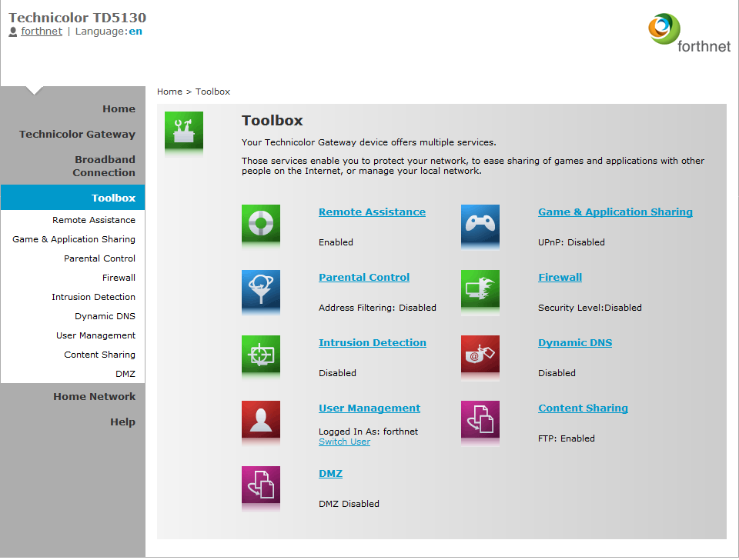
Task: Open Help in the sidebar
Action: [x=122, y=422]
